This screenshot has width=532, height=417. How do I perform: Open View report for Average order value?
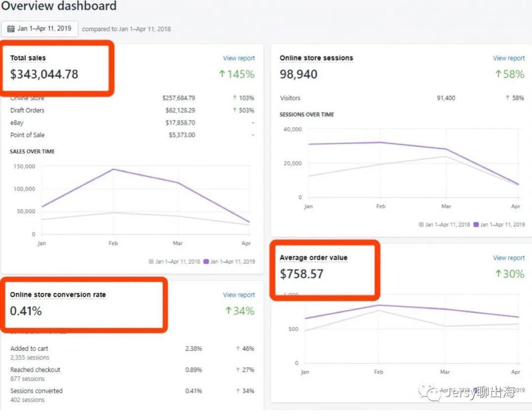tap(508, 258)
